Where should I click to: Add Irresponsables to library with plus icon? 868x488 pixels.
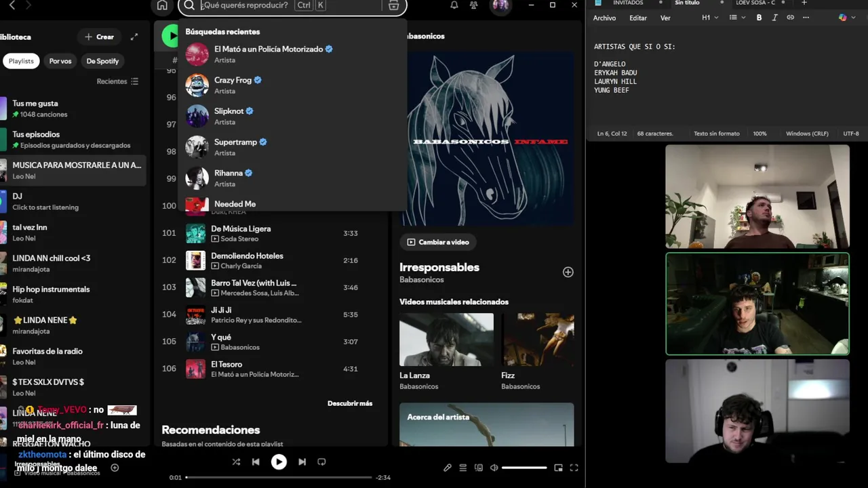568,272
